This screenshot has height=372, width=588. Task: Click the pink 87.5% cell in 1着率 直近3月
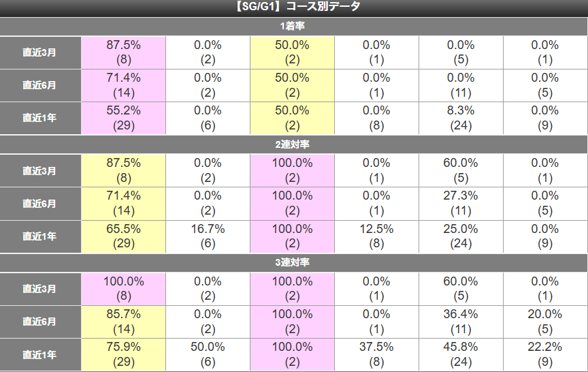tap(123, 52)
